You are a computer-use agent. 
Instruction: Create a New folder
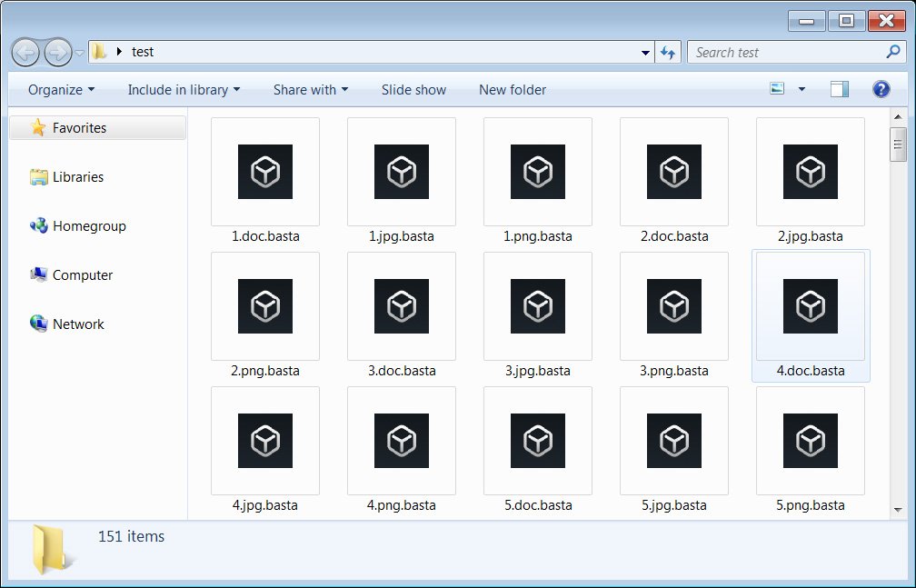pyautogui.click(x=513, y=89)
